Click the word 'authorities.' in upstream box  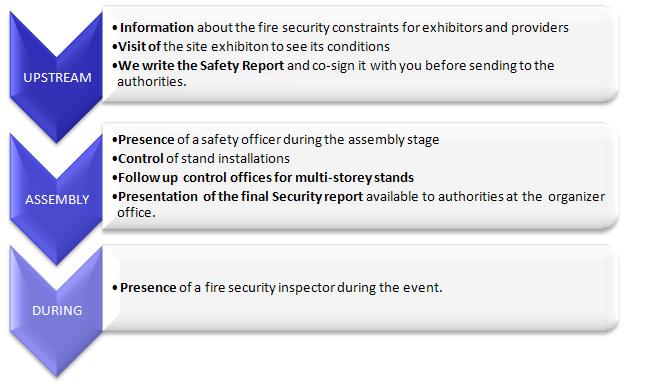click(152, 81)
